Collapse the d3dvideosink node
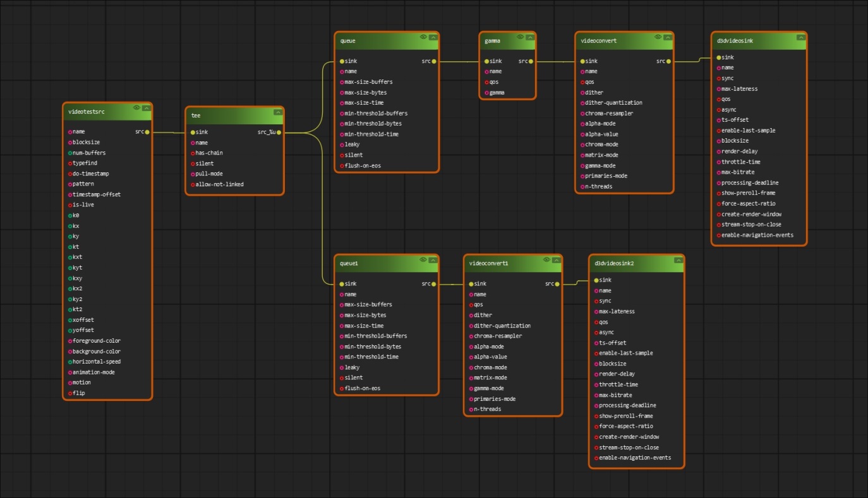 [800, 37]
